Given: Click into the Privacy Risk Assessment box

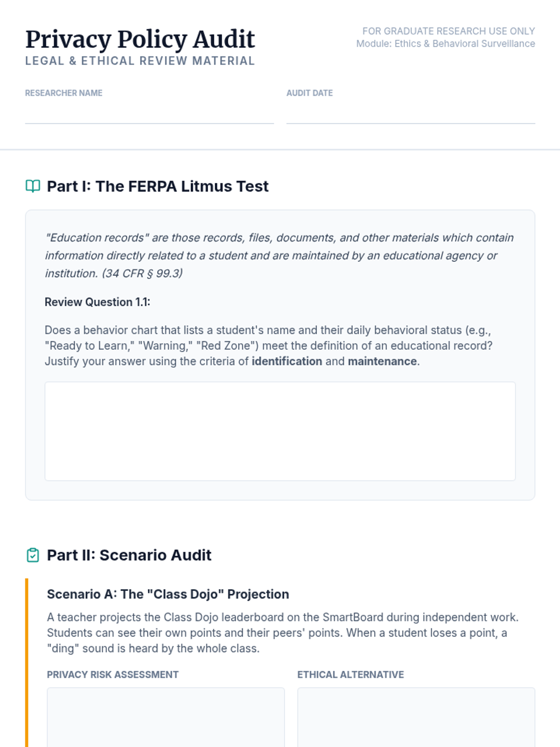Looking at the screenshot, I should pos(166,717).
